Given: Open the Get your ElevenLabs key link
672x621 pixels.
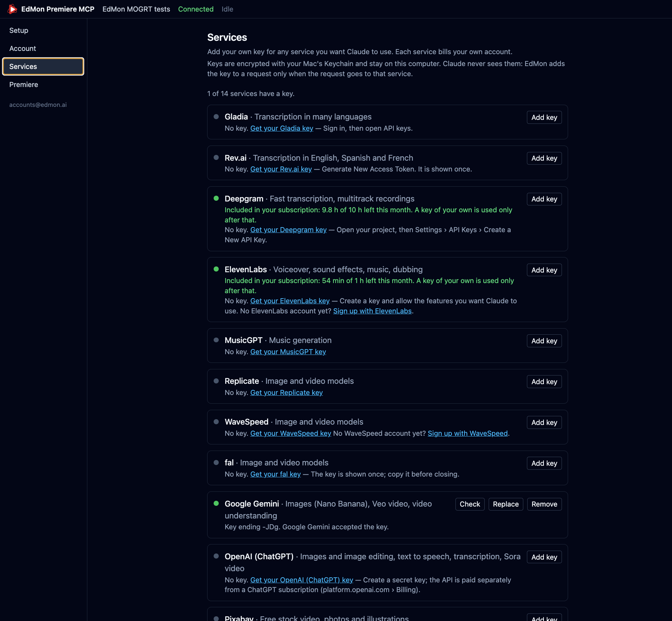Looking at the screenshot, I should pos(290,301).
